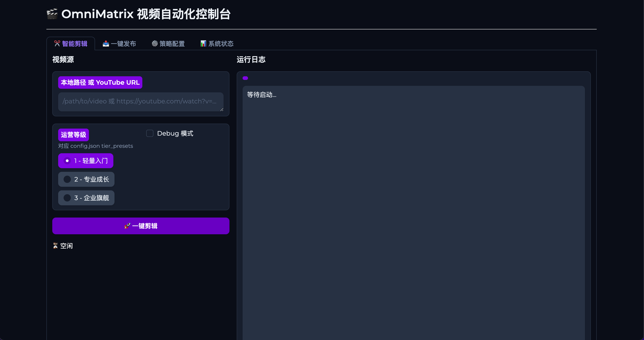The height and width of the screenshot is (340, 644).
Task: Select tier 3 - 企业旗舰 radio option
Action: [x=86, y=198]
